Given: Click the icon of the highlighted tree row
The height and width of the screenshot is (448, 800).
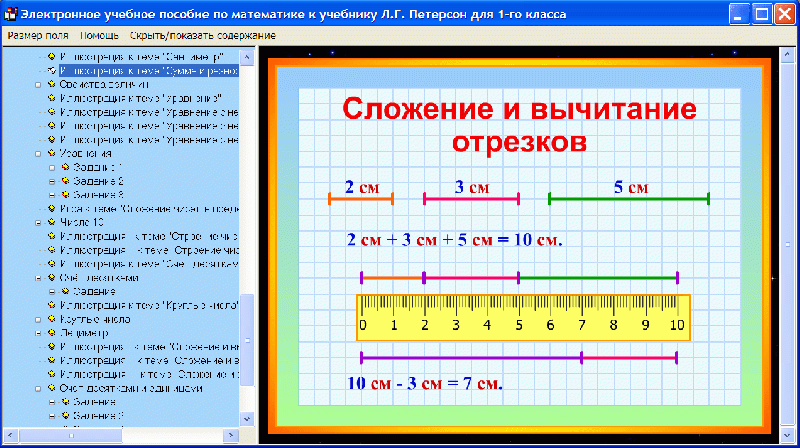Looking at the screenshot, I should 52,70.
